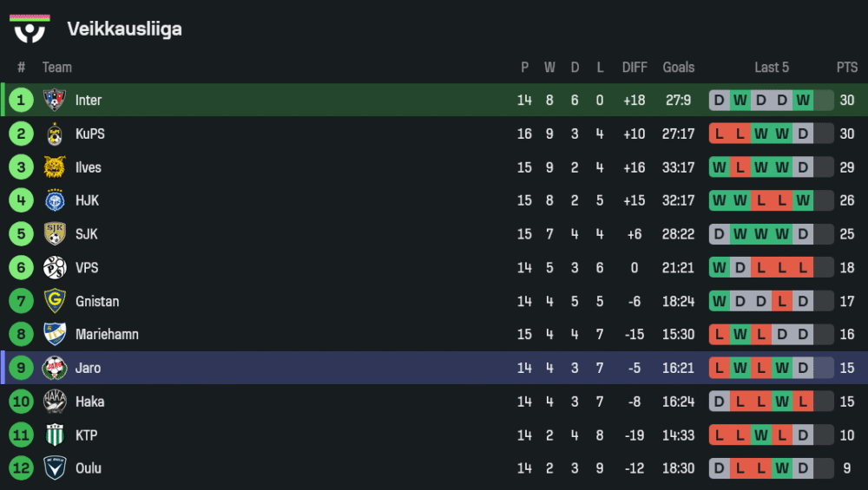Click Inter's most recent win result box
This screenshot has height=490, width=868.
pos(803,101)
